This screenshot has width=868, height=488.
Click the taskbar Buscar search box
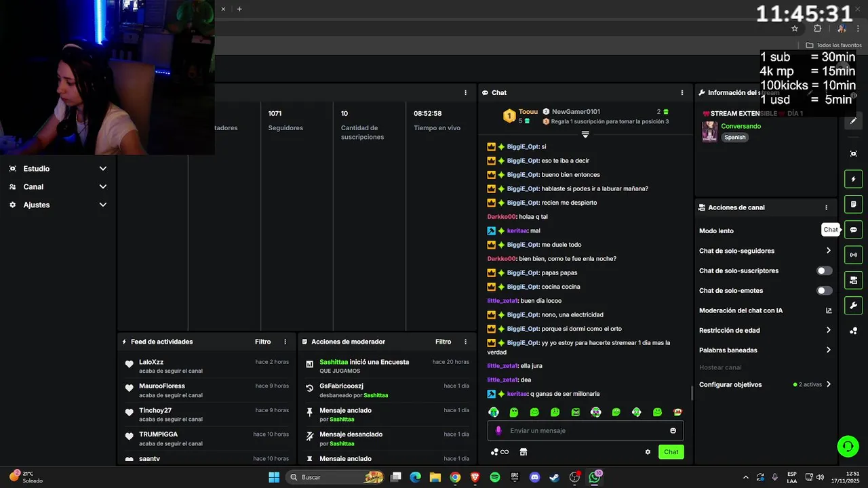336,477
